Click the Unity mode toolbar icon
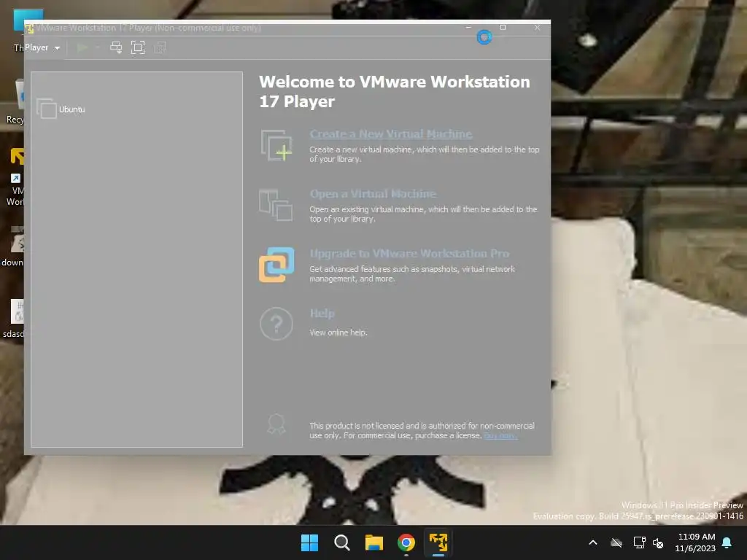 [x=160, y=47]
